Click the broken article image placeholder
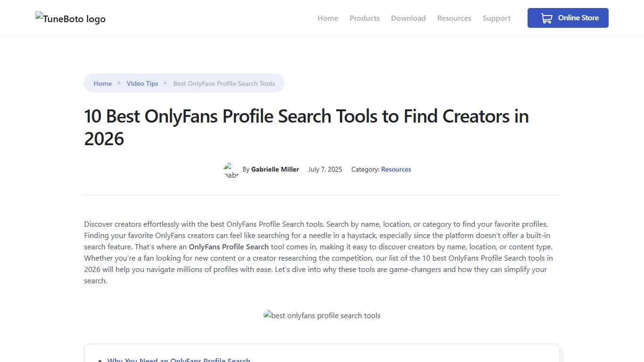 tap(322, 315)
